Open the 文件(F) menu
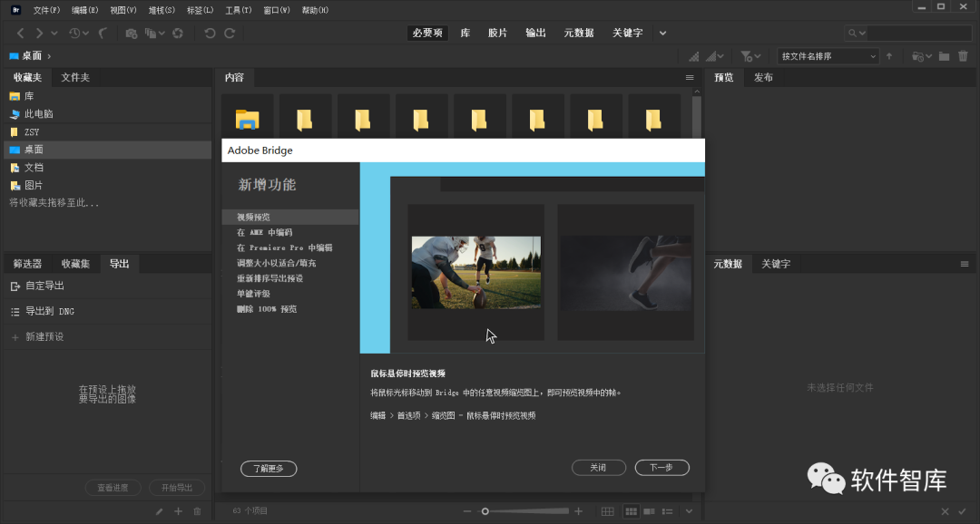This screenshot has height=524, width=980. (x=46, y=10)
